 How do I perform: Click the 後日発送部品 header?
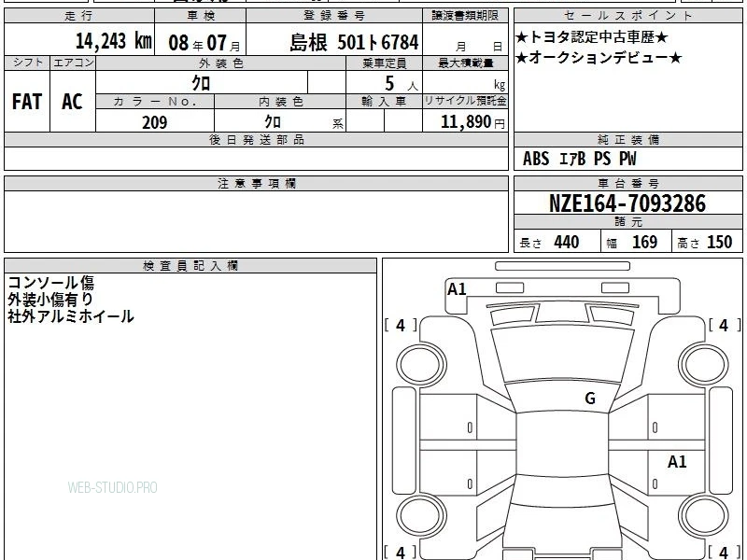[x=256, y=139]
